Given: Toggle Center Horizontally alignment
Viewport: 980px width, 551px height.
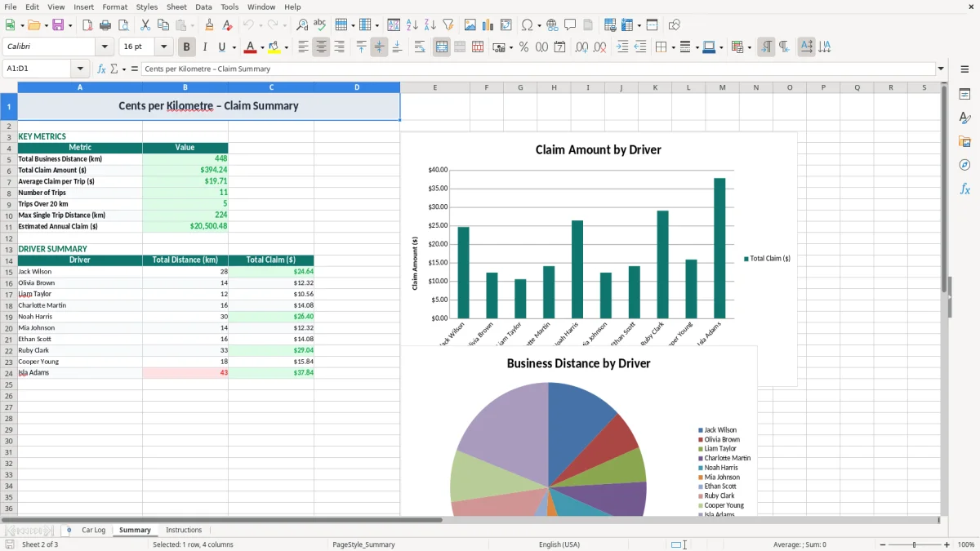Looking at the screenshot, I should tap(321, 47).
